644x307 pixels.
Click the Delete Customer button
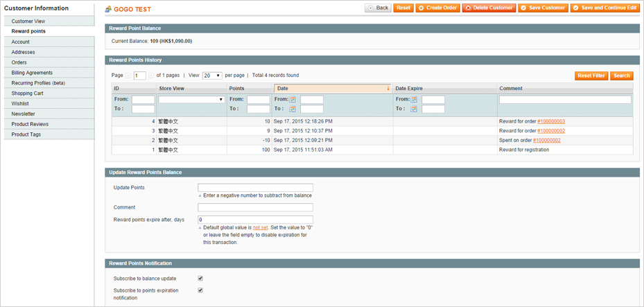click(489, 8)
